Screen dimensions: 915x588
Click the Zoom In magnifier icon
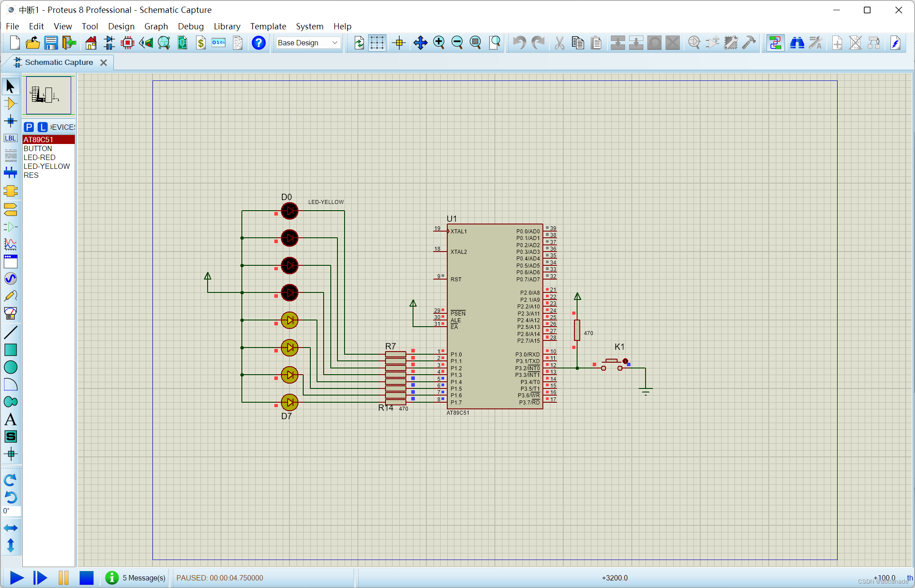(x=439, y=43)
